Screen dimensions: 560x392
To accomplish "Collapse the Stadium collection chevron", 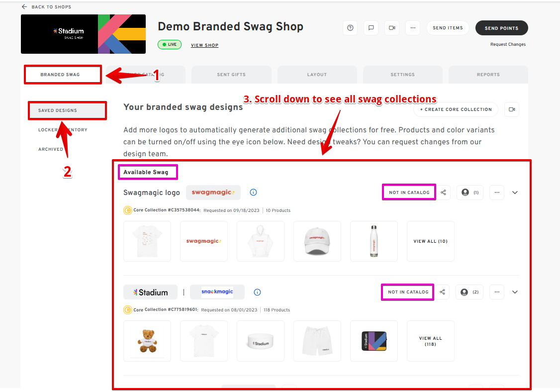I will pos(515,292).
